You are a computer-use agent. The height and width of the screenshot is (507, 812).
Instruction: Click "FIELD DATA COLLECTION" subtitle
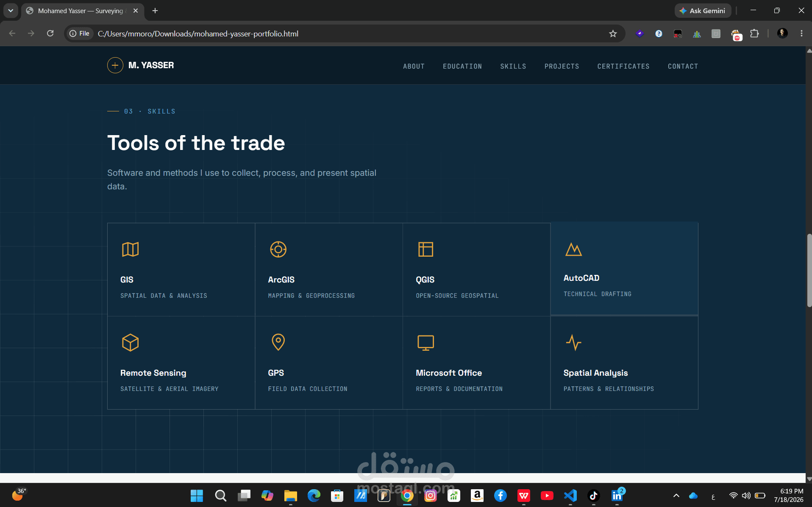[307, 389]
